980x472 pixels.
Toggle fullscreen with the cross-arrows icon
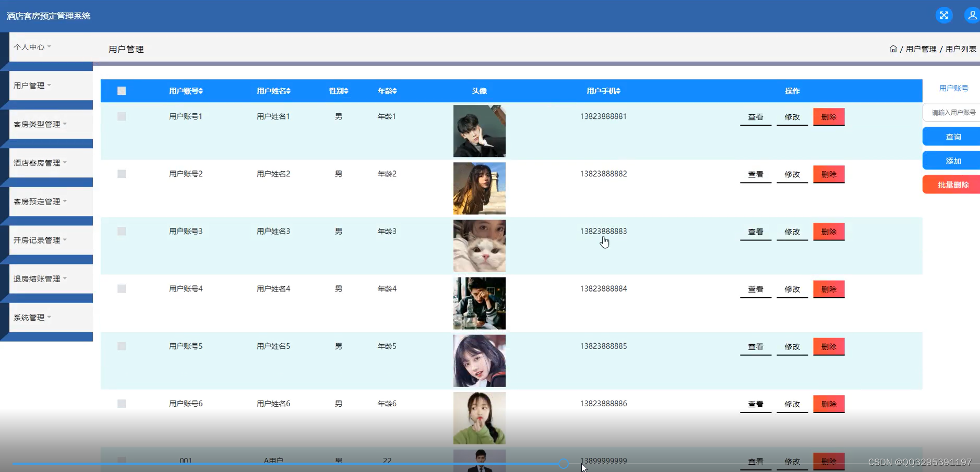pos(943,15)
